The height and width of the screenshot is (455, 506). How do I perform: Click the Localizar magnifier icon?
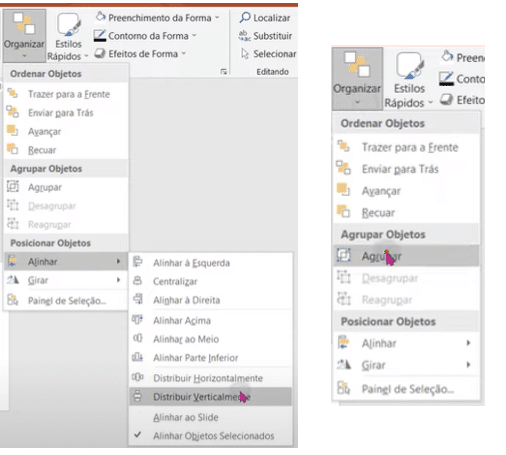pyautogui.click(x=245, y=17)
